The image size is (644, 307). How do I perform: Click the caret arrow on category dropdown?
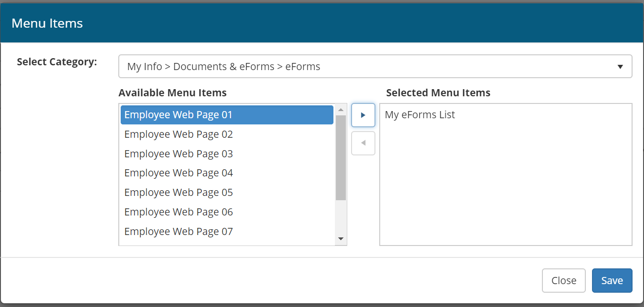620,67
